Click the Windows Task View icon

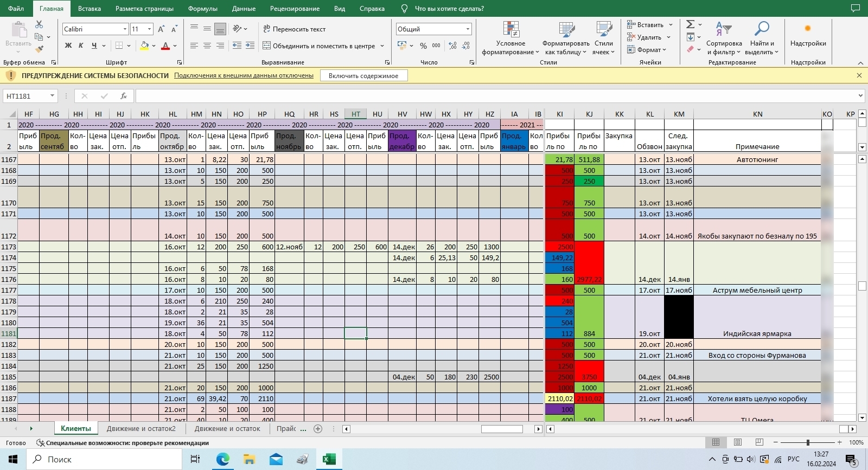pyautogui.click(x=195, y=459)
